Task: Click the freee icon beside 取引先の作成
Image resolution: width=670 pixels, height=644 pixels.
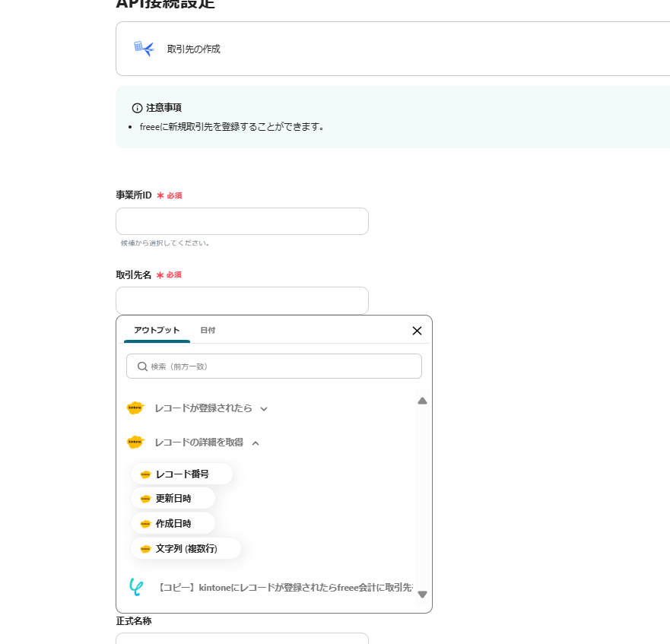Action: (144, 49)
